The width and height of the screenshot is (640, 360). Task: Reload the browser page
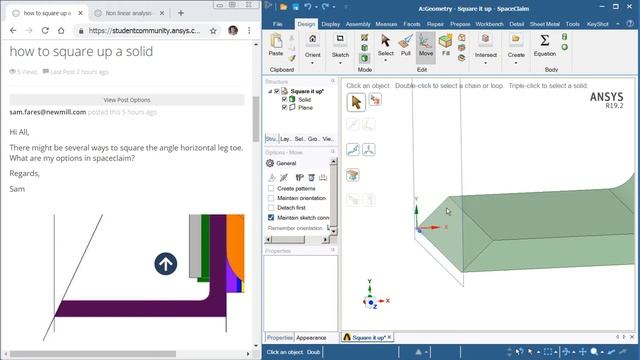(45, 31)
